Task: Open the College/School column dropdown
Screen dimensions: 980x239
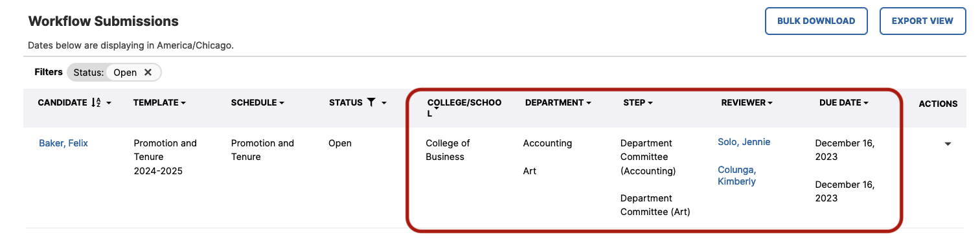Action: 437,109
